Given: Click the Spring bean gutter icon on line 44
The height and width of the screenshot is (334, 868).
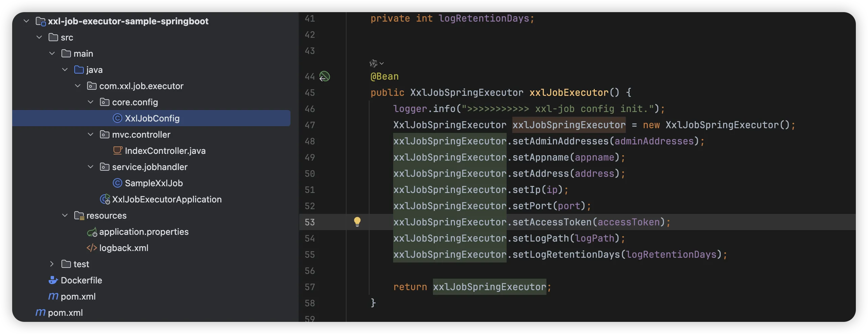Looking at the screenshot, I should pos(325,77).
